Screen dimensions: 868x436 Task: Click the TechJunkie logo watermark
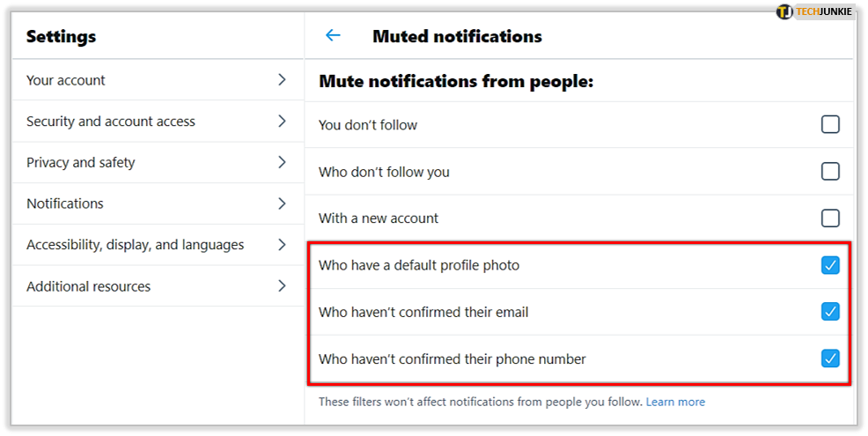814,12
